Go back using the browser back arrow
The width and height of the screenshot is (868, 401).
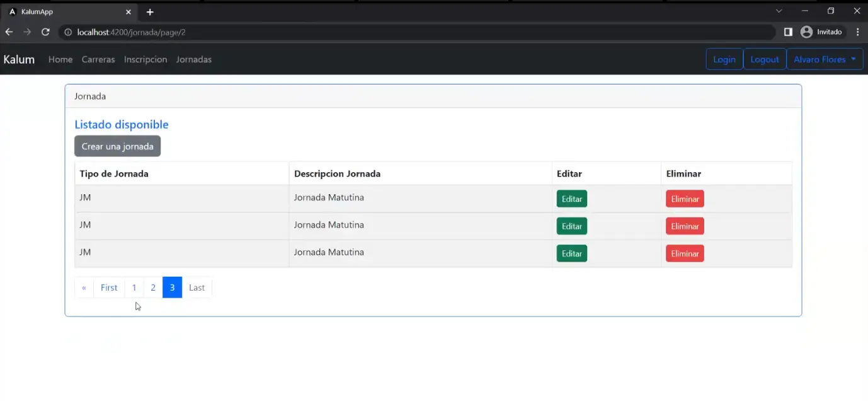[9, 32]
